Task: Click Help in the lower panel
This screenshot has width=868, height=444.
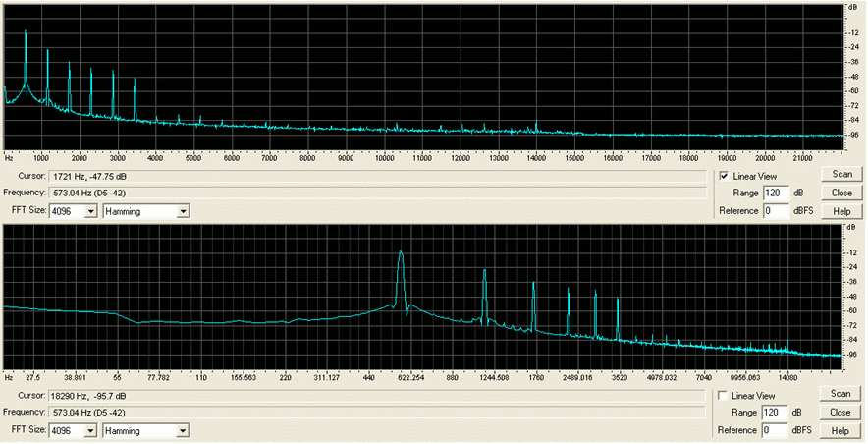Action: (841, 431)
